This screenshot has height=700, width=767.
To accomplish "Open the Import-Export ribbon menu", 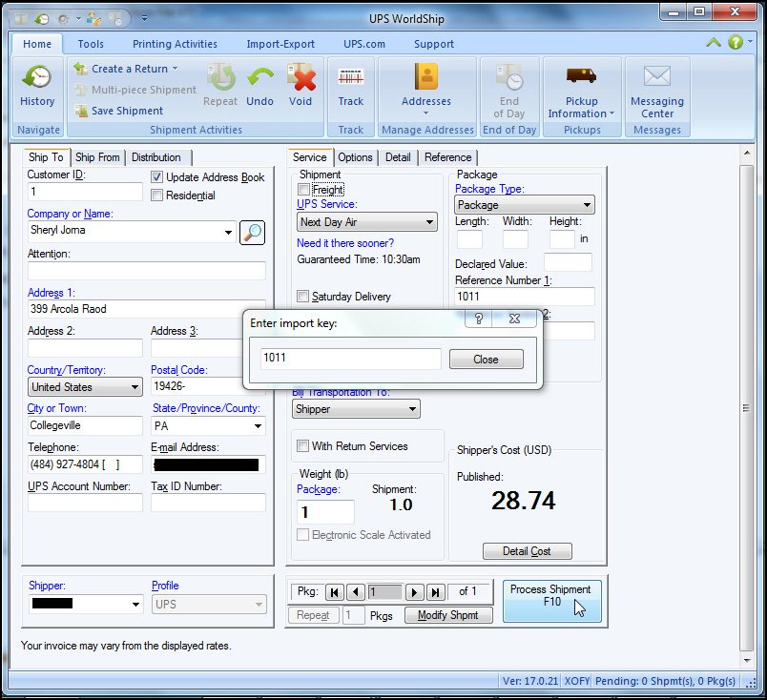I will pos(280,43).
